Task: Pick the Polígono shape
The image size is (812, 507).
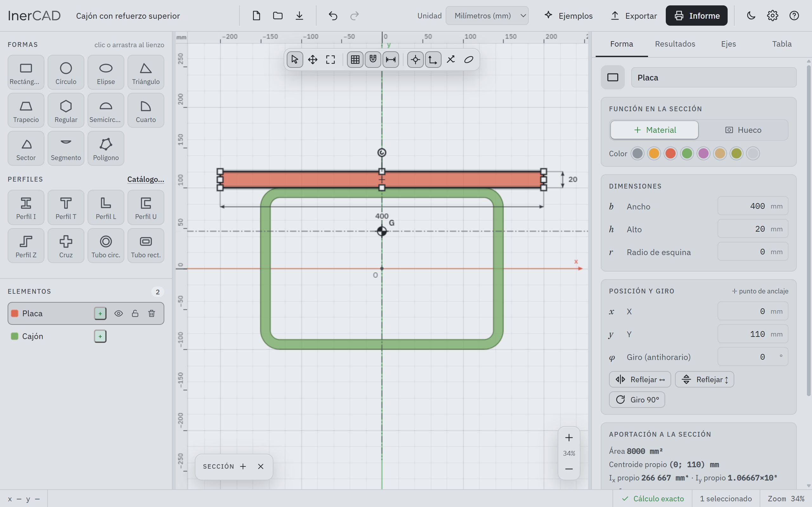Action: [106, 148]
